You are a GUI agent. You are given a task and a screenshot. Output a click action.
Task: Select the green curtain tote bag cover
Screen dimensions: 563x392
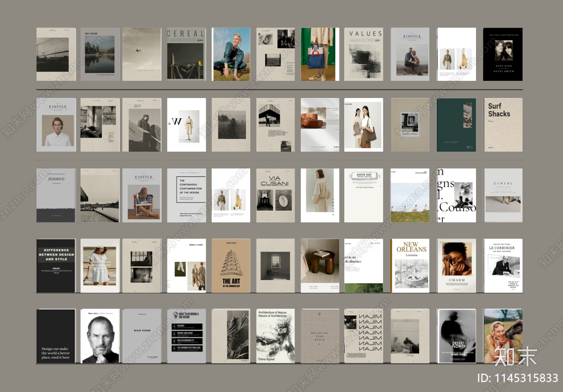[x=320, y=54]
